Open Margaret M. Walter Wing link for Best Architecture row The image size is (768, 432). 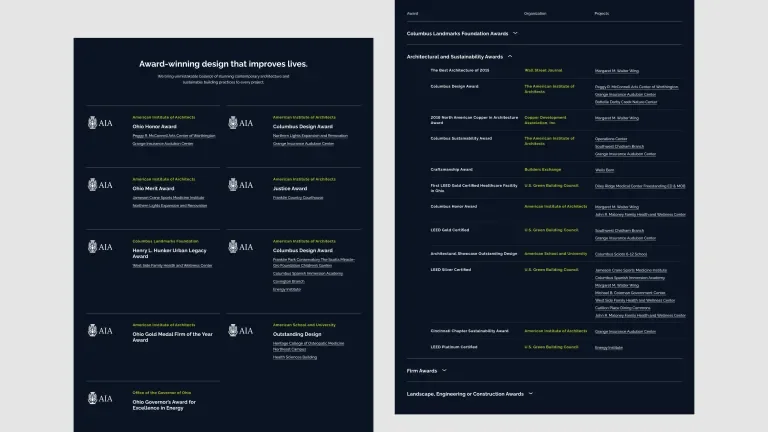pos(617,71)
